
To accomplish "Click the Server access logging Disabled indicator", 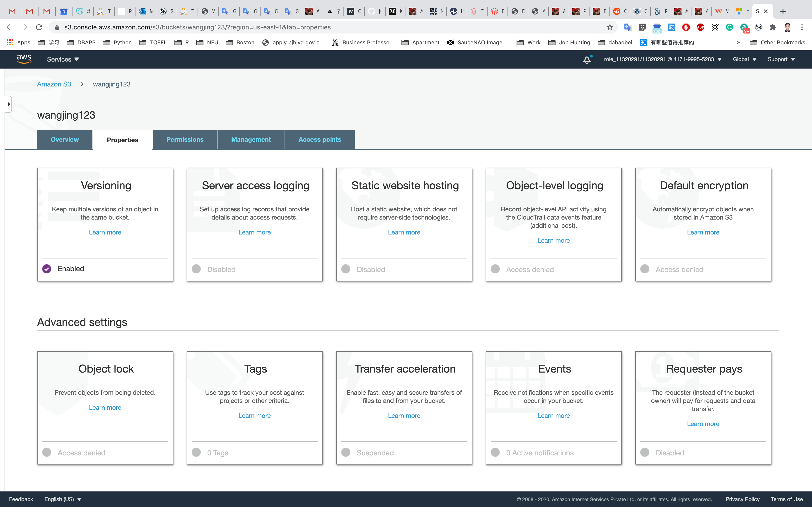I will (196, 269).
